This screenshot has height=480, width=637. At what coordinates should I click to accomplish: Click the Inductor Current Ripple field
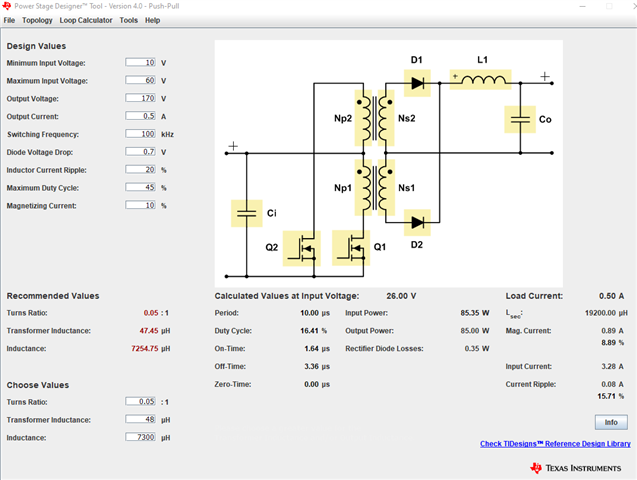click(141, 170)
